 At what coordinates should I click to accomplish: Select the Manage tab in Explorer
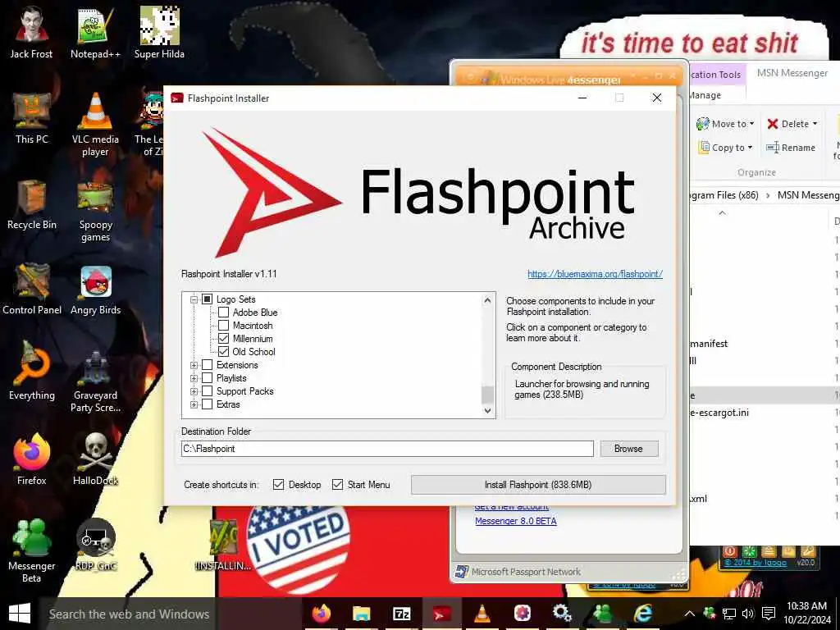(x=705, y=95)
